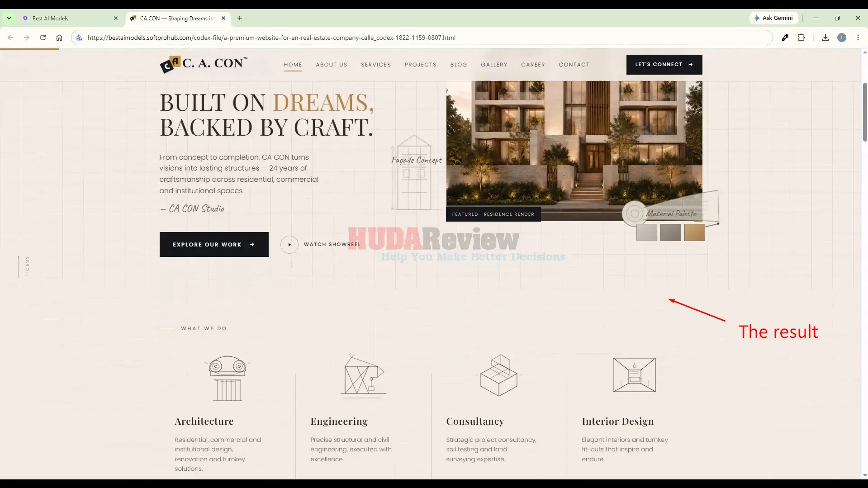Click the Architecture column icon
This screenshot has height=488, width=868.
(x=227, y=378)
